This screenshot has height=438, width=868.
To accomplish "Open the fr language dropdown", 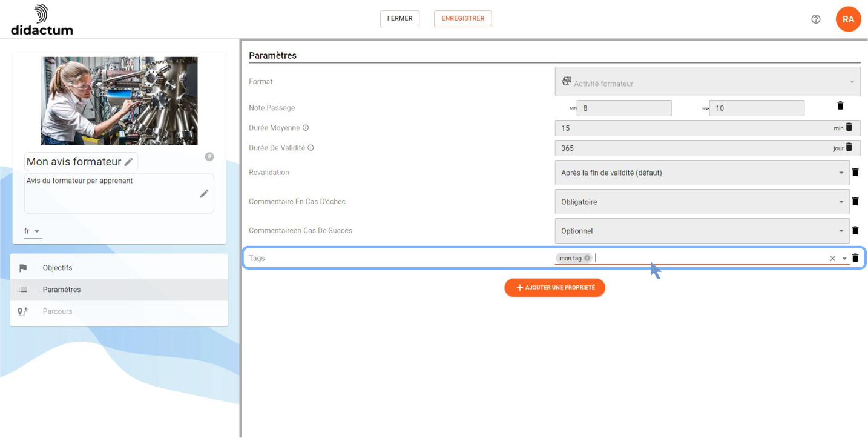I will click(33, 231).
